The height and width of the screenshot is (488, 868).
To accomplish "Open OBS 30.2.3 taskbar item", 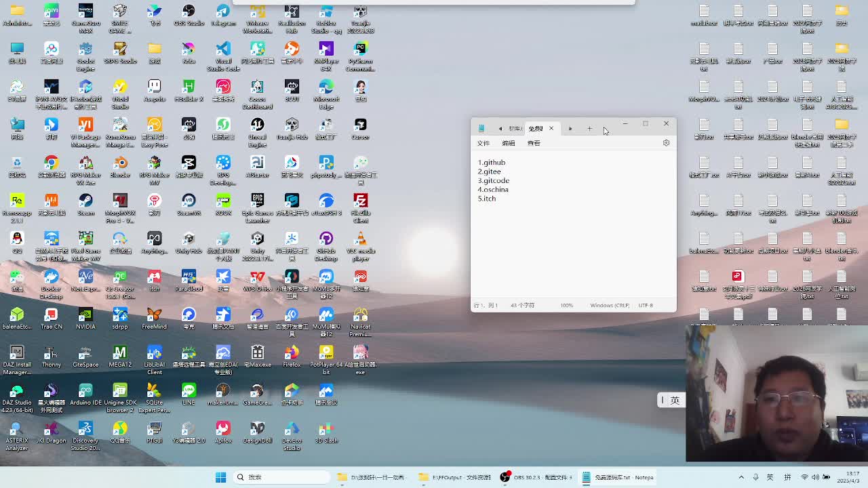I will [536, 477].
